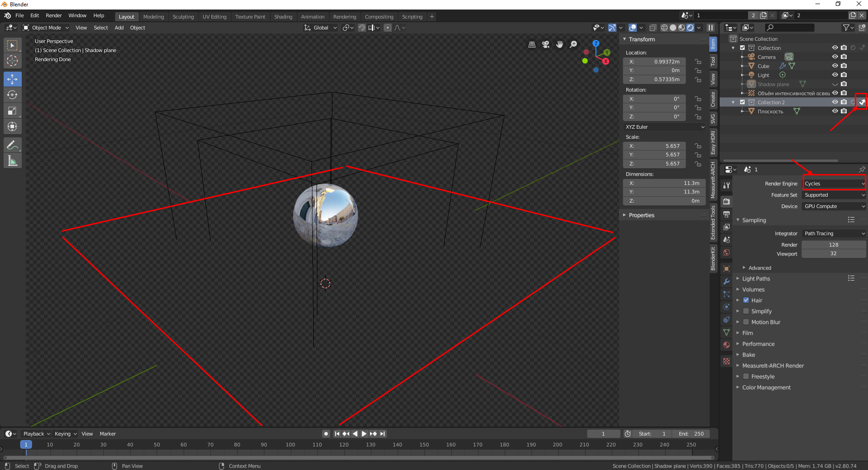Open the Edit menu
The height and width of the screenshot is (470, 868).
[34, 15]
